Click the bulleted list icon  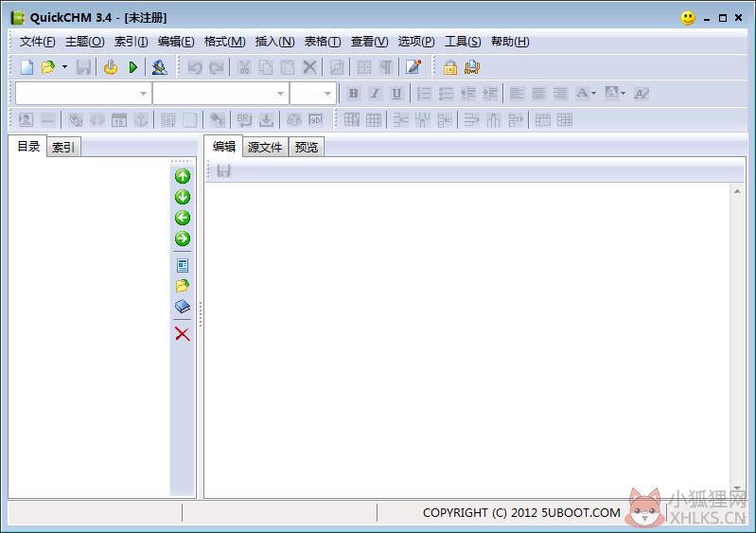click(x=446, y=94)
